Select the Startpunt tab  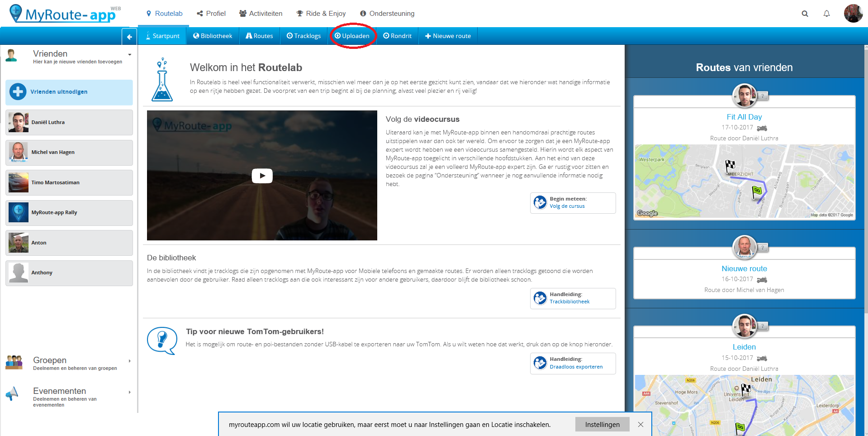click(163, 36)
